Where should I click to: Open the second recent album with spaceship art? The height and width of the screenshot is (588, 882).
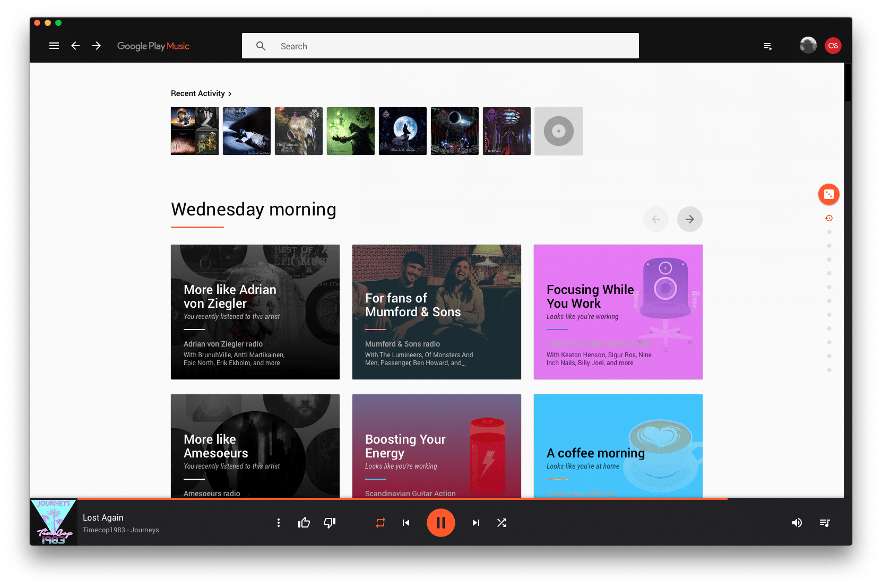tap(247, 131)
